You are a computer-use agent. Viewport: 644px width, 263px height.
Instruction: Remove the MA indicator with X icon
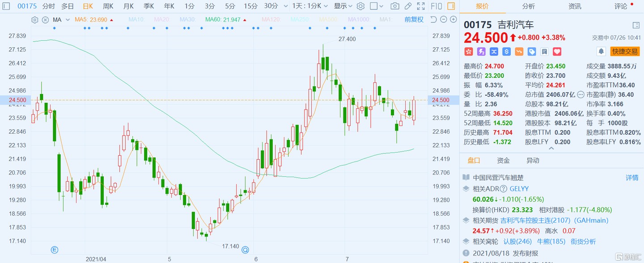pyautogui.click(x=45, y=20)
